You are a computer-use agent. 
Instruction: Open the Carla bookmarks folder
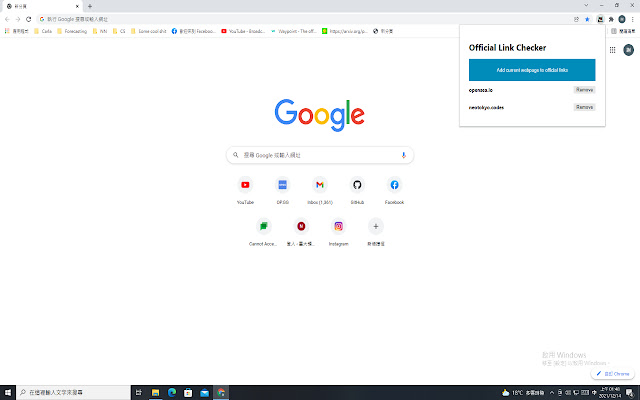pyautogui.click(x=43, y=31)
